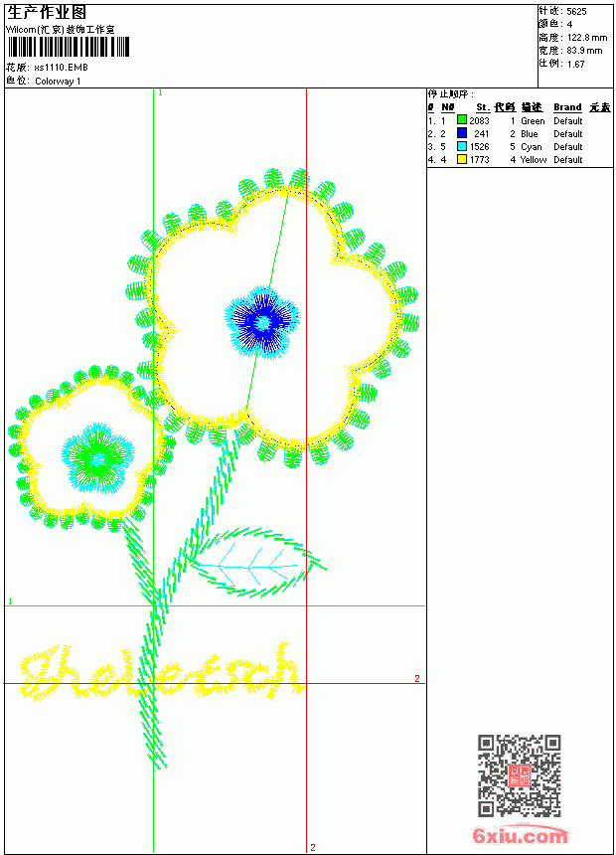
Task: Click the xs1110.EMB file name
Action: pyautogui.click(x=61, y=68)
